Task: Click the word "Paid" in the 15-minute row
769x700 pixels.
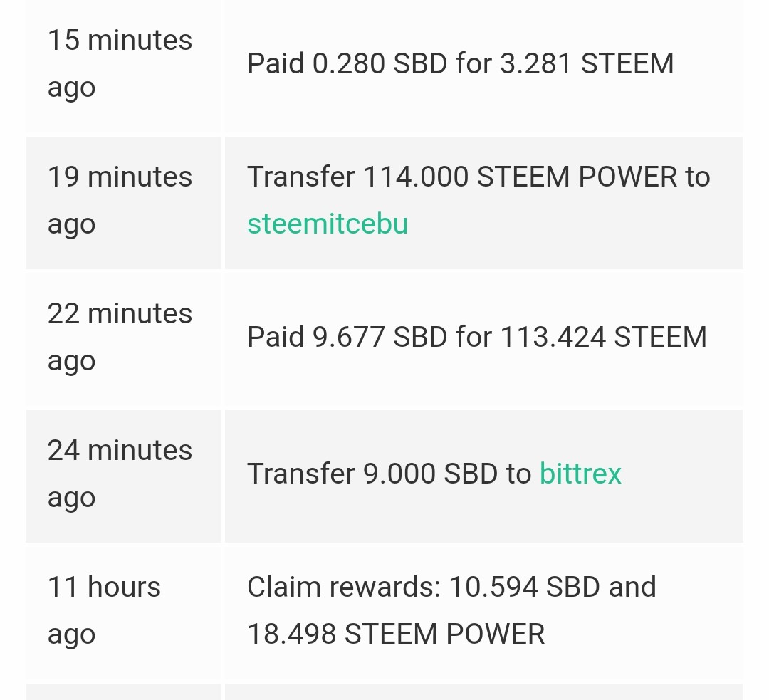Action: tap(276, 64)
